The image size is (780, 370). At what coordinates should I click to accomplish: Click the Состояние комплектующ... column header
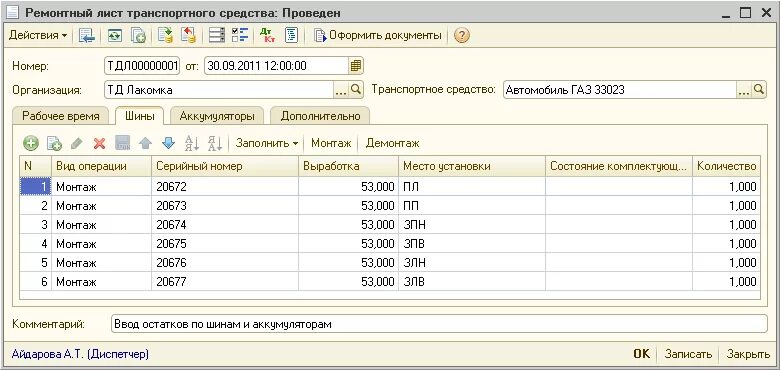click(x=619, y=166)
